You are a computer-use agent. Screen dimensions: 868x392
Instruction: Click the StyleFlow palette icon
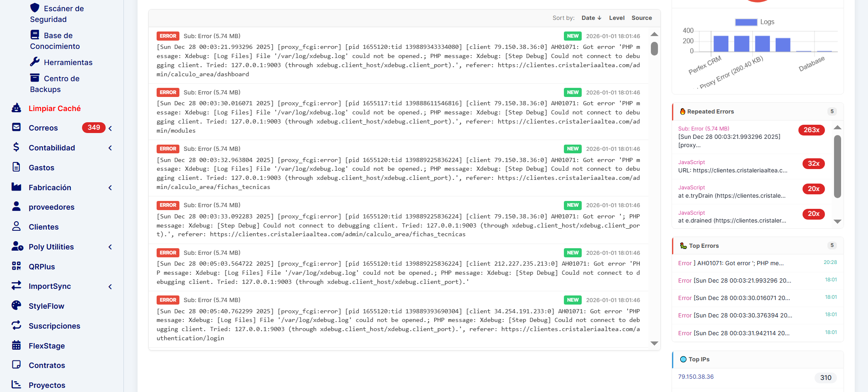pyautogui.click(x=17, y=305)
